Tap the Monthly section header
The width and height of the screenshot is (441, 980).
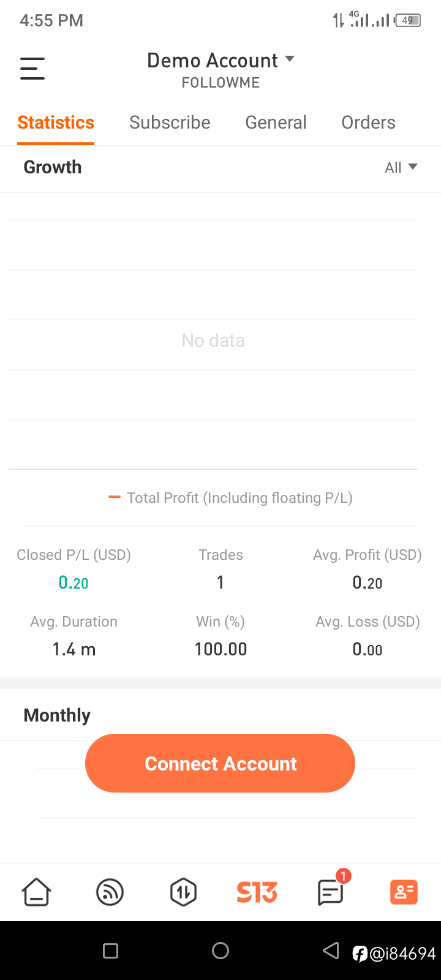57,715
